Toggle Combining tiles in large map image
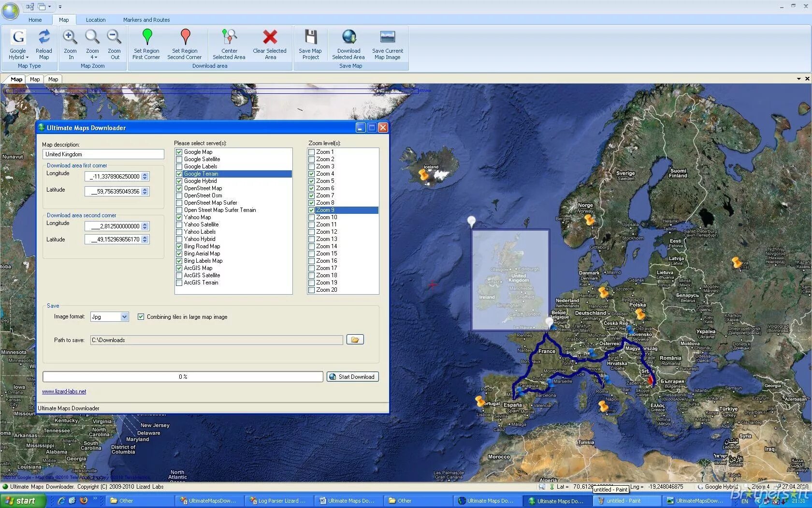 (141, 317)
